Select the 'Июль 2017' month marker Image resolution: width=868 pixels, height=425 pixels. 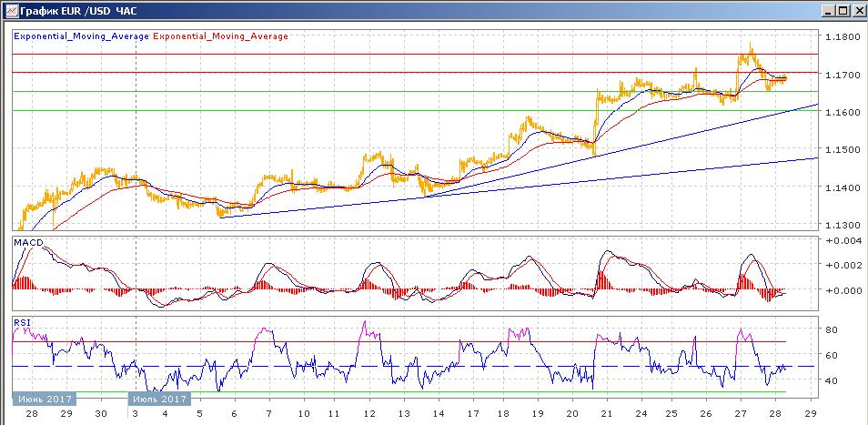pos(159,399)
